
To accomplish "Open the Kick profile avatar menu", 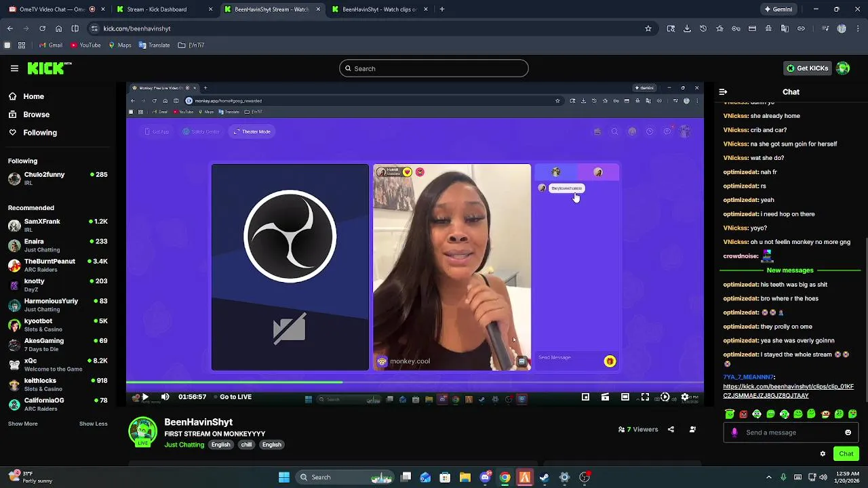I will coord(843,68).
